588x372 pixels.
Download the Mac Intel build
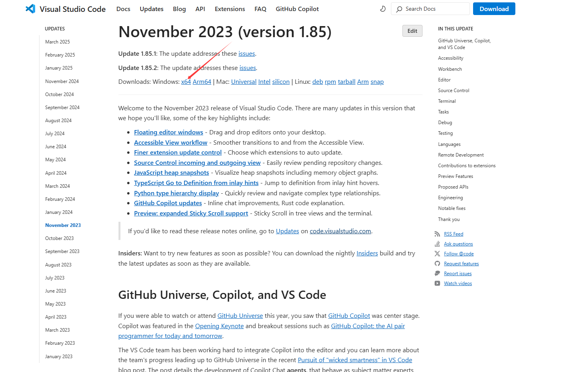click(x=264, y=82)
